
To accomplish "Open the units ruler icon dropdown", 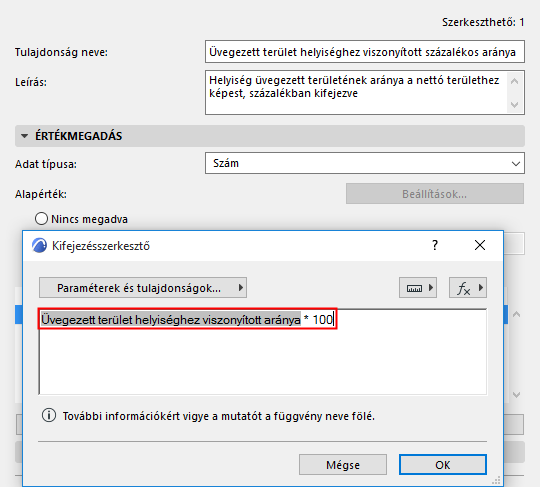I will tap(418, 288).
